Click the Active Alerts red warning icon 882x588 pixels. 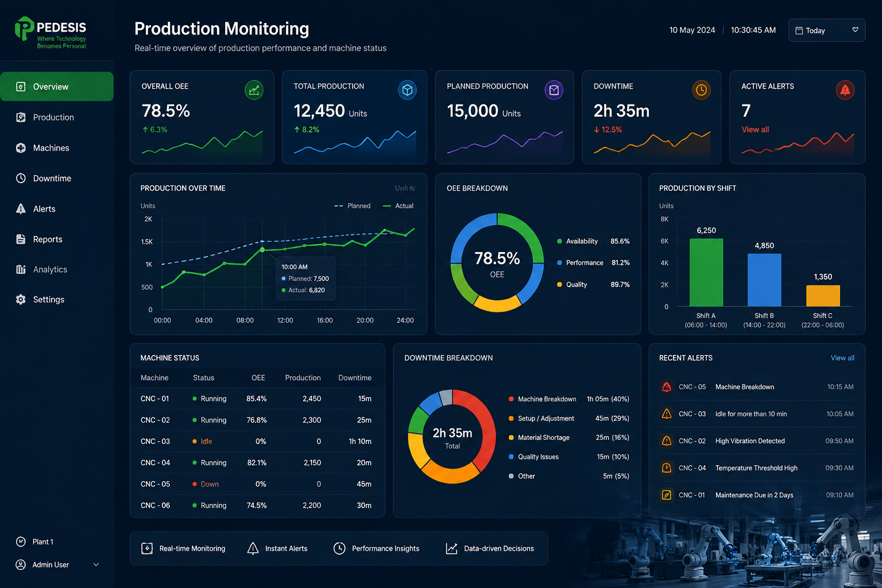tap(845, 90)
